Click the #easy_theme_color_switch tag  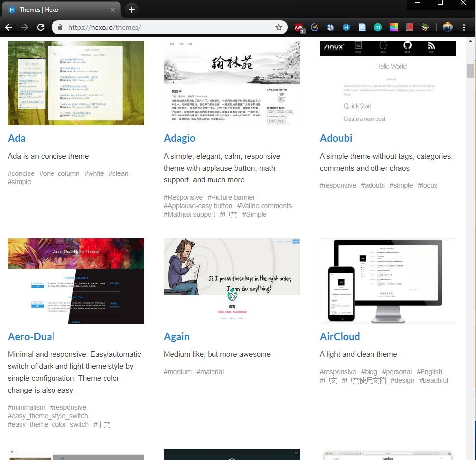point(48,424)
